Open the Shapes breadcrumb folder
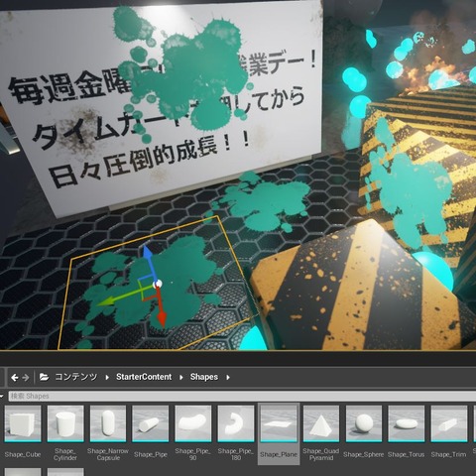The image size is (476, 476). pyautogui.click(x=204, y=377)
